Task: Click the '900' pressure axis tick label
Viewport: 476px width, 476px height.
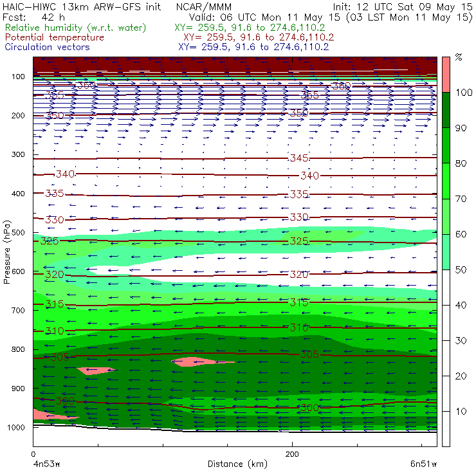Action: 18,389
